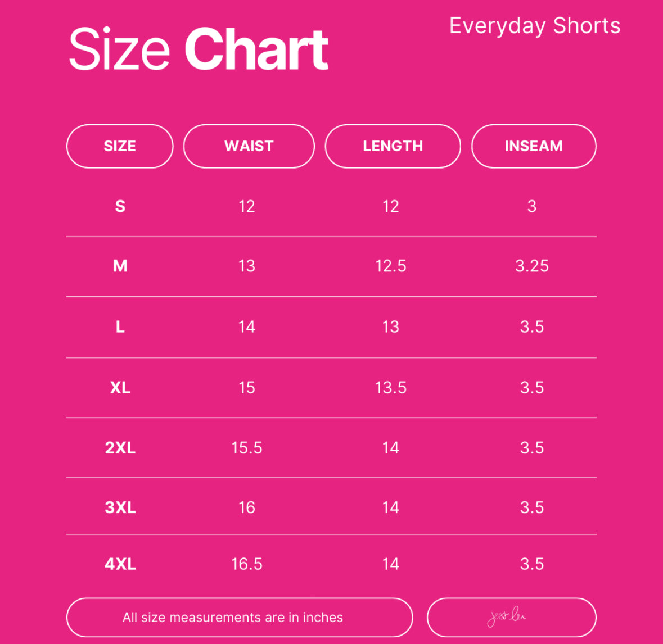Click the WAIST column header pill
This screenshot has height=644, width=663.
[249, 146]
